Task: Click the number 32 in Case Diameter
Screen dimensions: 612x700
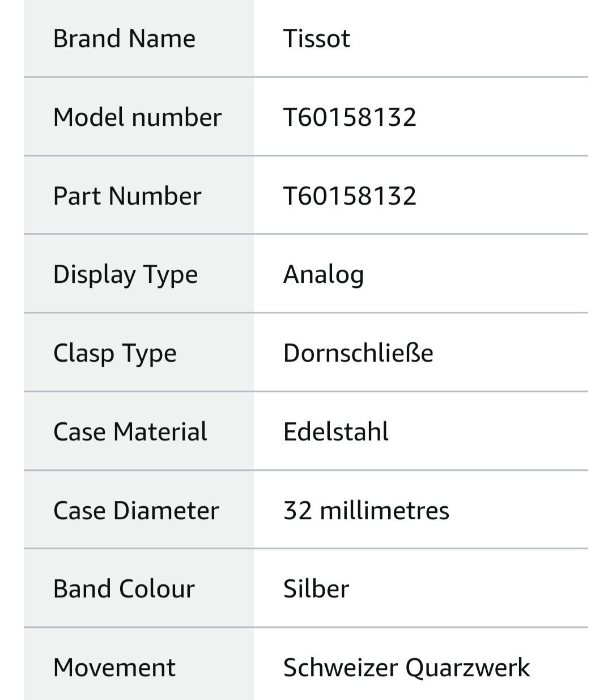Action: point(297,511)
